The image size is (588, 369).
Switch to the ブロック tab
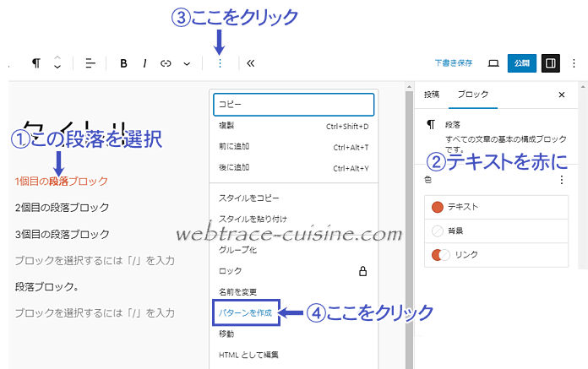click(473, 95)
